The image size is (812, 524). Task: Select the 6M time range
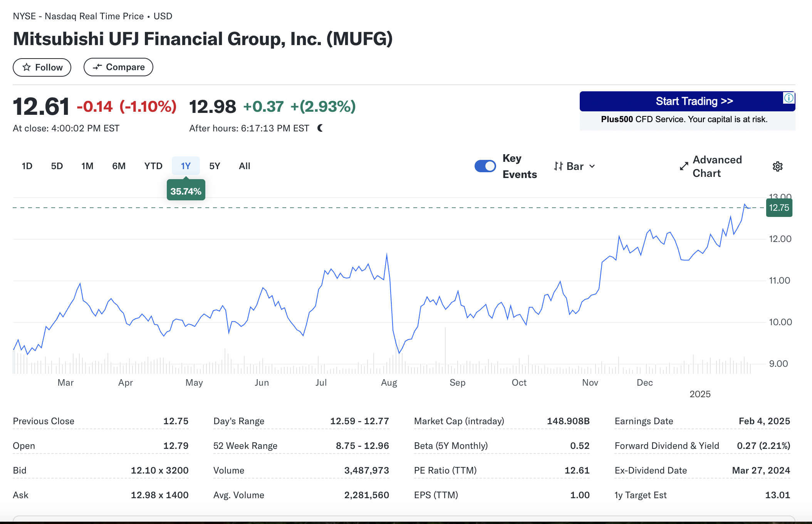click(119, 166)
